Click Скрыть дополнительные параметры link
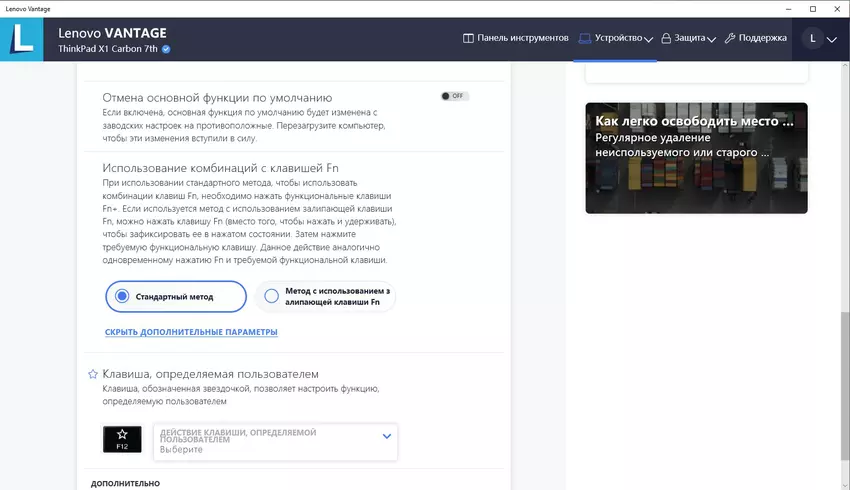Image resolution: width=850 pixels, height=490 pixels. (x=191, y=332)
